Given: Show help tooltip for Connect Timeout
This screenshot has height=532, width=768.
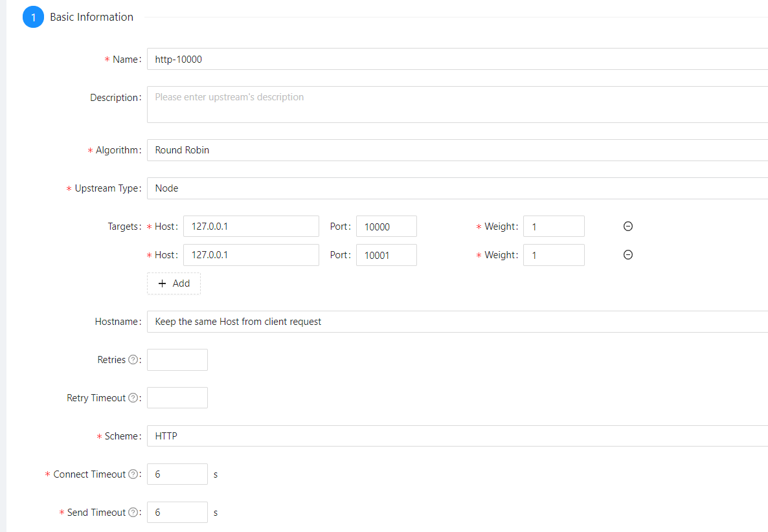Looking at the screenshot, I should click(133, 474).
